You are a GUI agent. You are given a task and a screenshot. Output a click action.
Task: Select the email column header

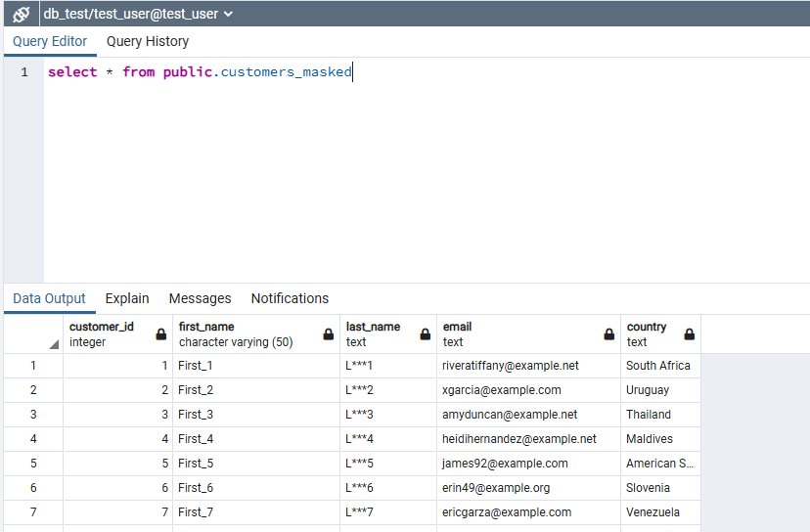[x=528, y=334]
